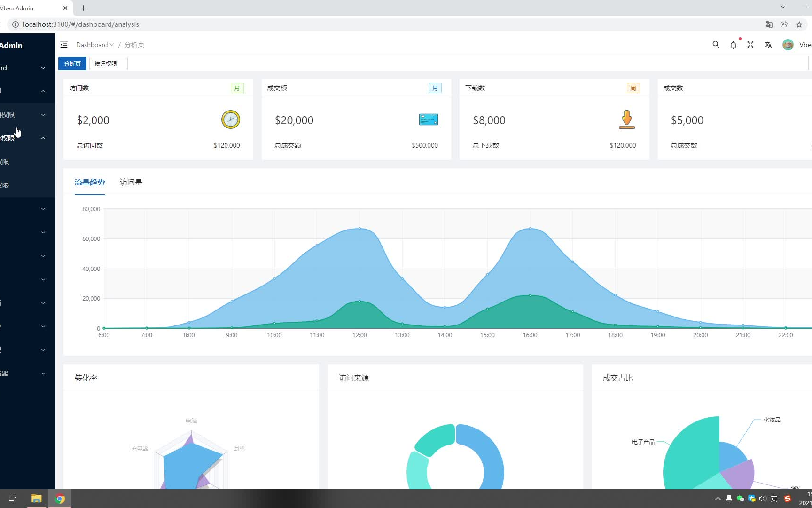Screen dimensions: 812x508
Task: Click the 访问来源 card title
Action: pyautogui.click(x=354, y=378)
